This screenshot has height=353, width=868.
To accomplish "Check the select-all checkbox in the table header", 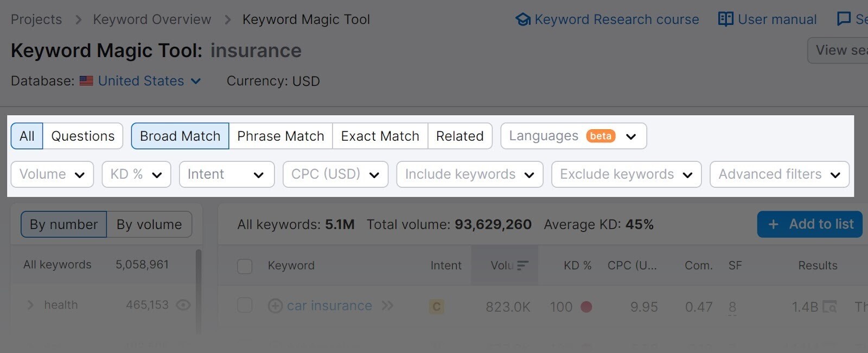I will pyautogui.click(x=245, y=266).
